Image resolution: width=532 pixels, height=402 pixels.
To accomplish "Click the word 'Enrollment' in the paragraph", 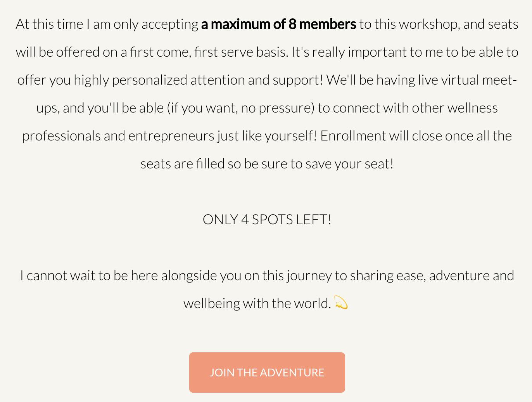I will click(x=353, y=136).
